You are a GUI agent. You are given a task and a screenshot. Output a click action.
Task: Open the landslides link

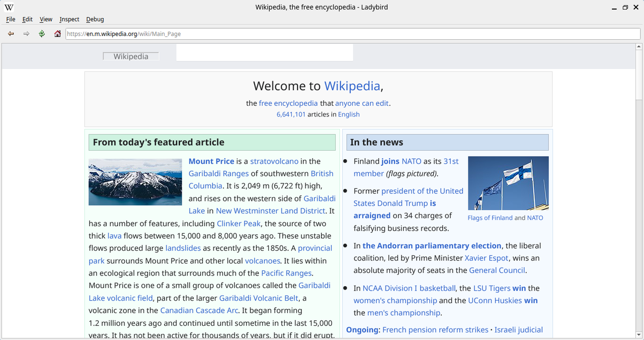click(x=183, y=248)
